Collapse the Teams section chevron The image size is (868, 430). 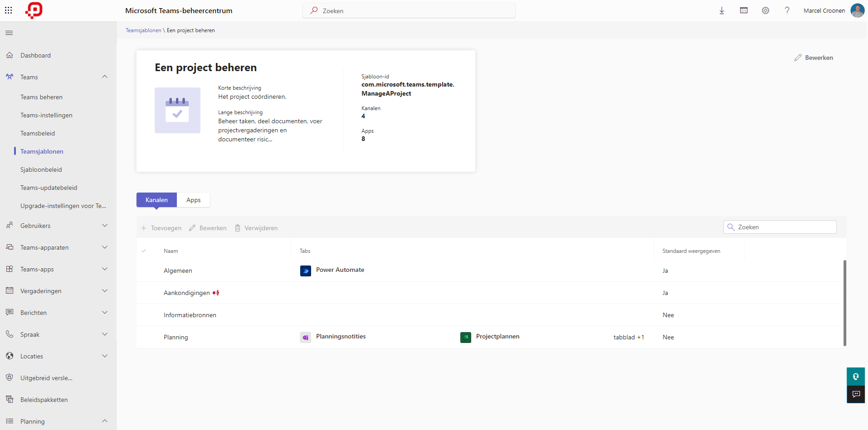[105, 77]
